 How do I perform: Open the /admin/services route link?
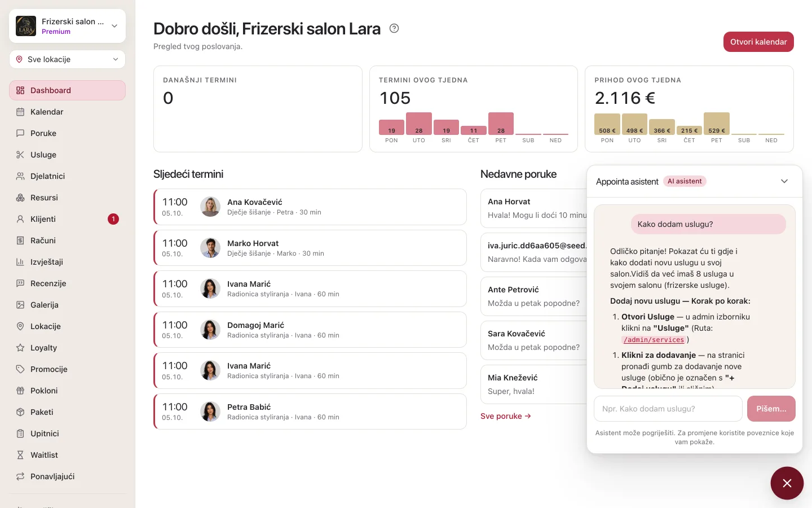tap(654, 340)
